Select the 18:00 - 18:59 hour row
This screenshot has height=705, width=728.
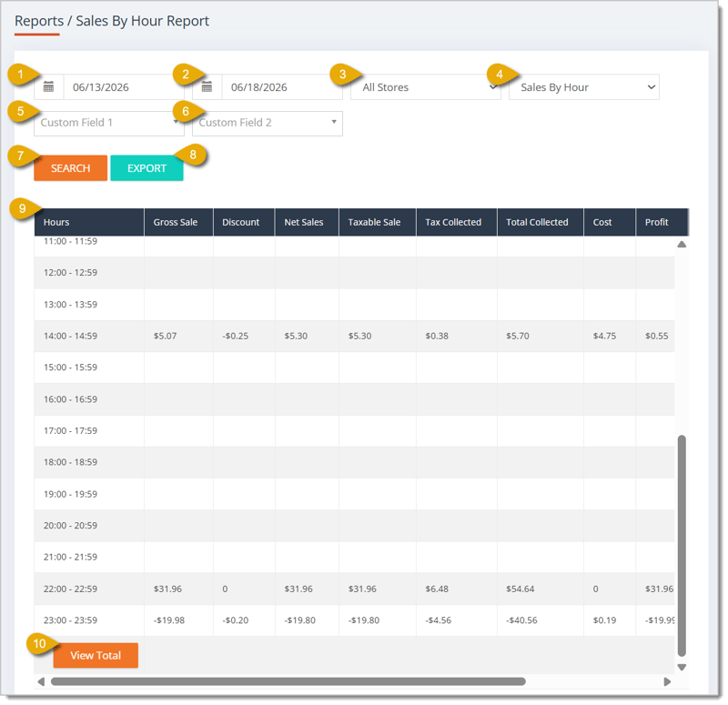coord(354,462)
